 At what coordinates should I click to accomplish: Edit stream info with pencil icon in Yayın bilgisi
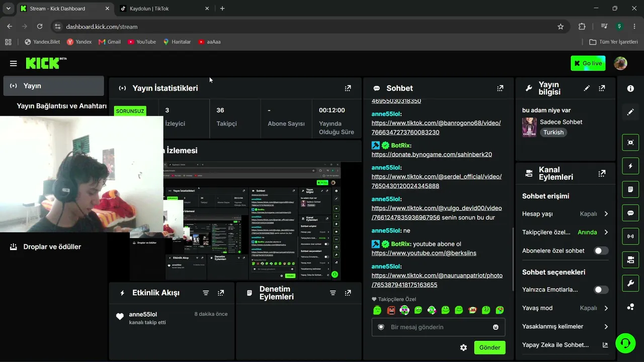coord(587,88)
